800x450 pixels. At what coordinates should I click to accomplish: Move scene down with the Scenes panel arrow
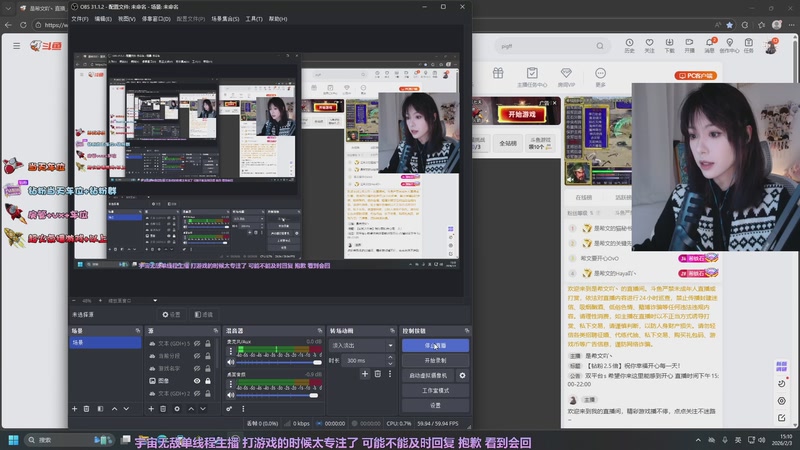click(126, 409)
